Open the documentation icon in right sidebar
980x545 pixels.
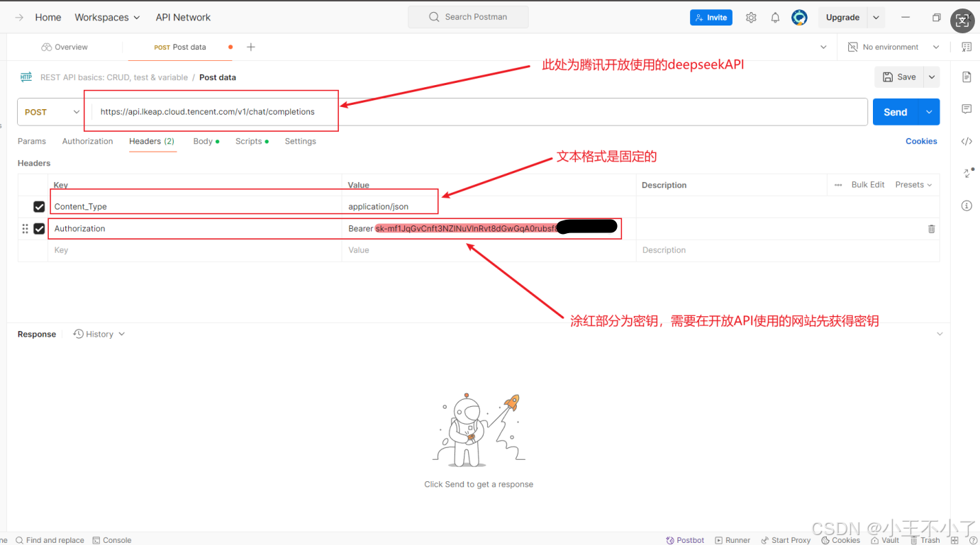coord(967,77)
